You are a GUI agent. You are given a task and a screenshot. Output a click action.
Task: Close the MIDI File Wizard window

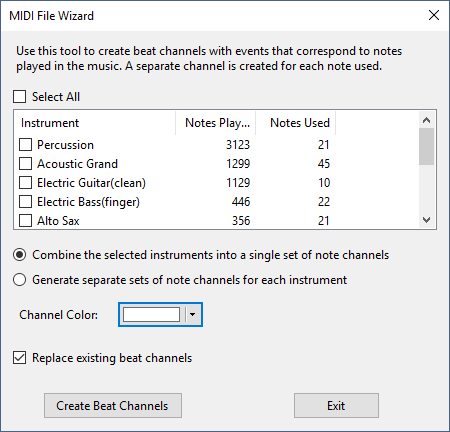coord(434,15)
